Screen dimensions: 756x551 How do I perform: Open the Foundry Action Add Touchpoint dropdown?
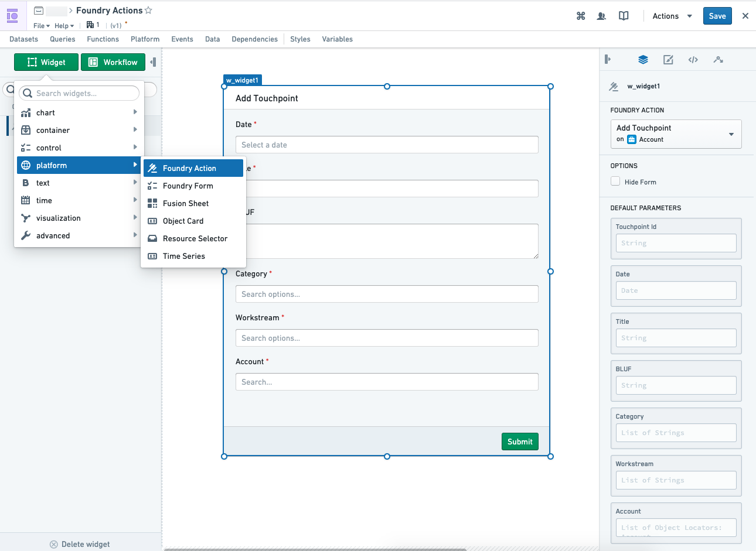tap(676, 134)
